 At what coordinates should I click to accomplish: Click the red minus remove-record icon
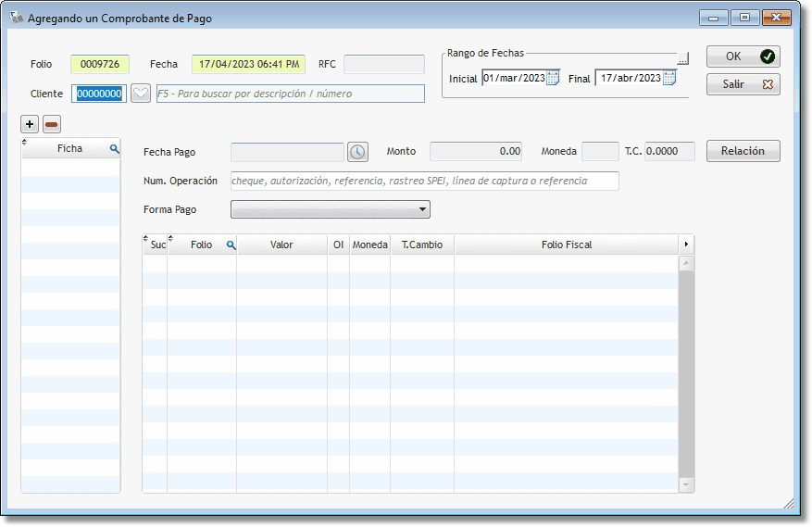pos(52,124)
